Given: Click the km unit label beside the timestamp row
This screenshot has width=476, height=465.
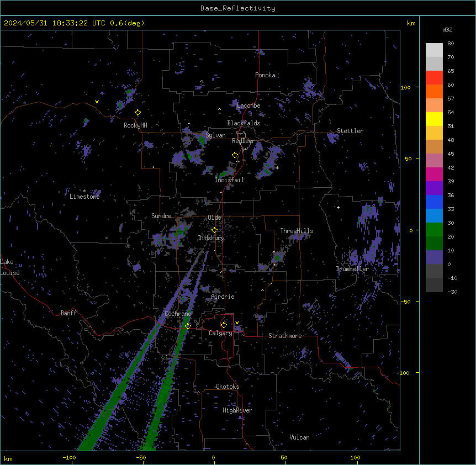Looking at the screenshot, I should (411, 23).
